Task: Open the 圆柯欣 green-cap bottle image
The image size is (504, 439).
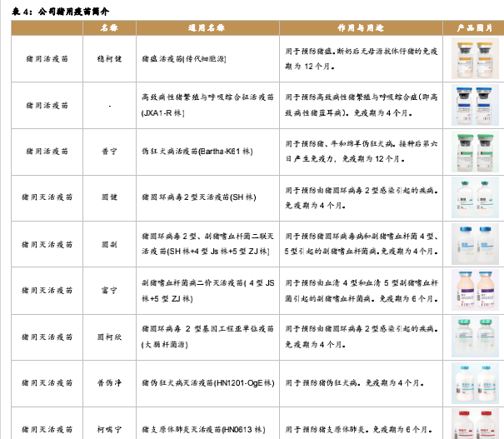Action: click(x=475, y=337)
